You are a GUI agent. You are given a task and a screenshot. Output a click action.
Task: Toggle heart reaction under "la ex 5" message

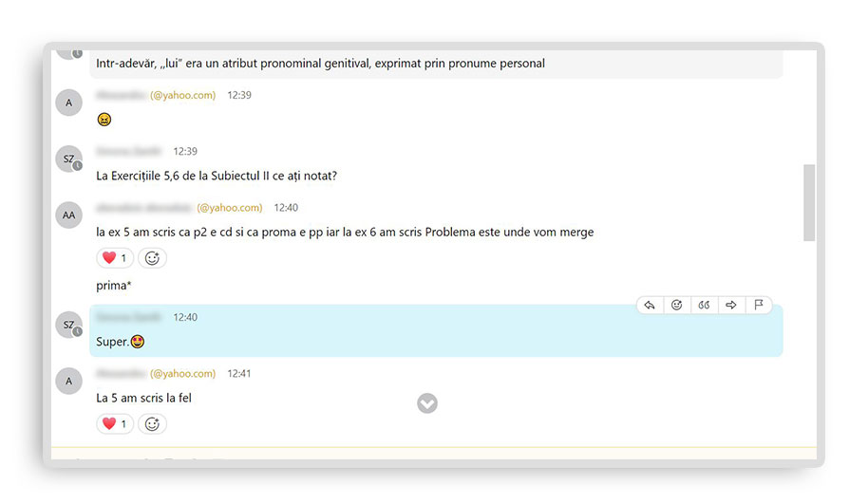pos(114,258)
